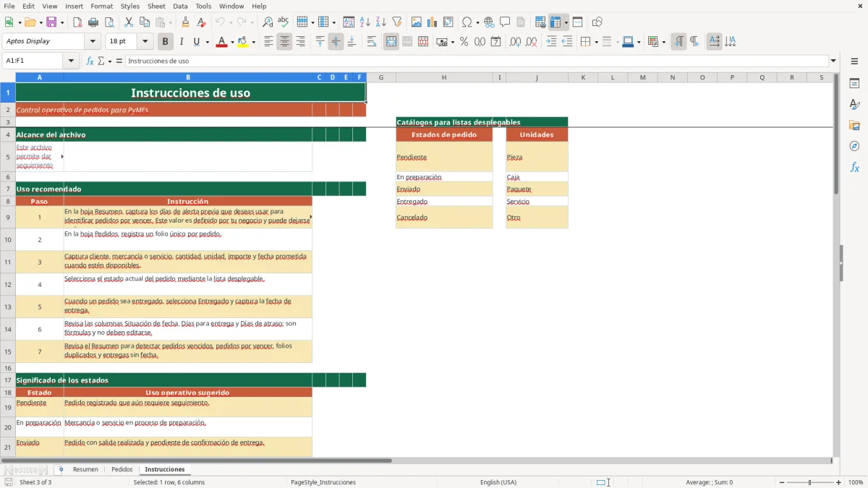
Task: Open the Sidebar Navigator compass icon
Action: click(x=854, y=146)
